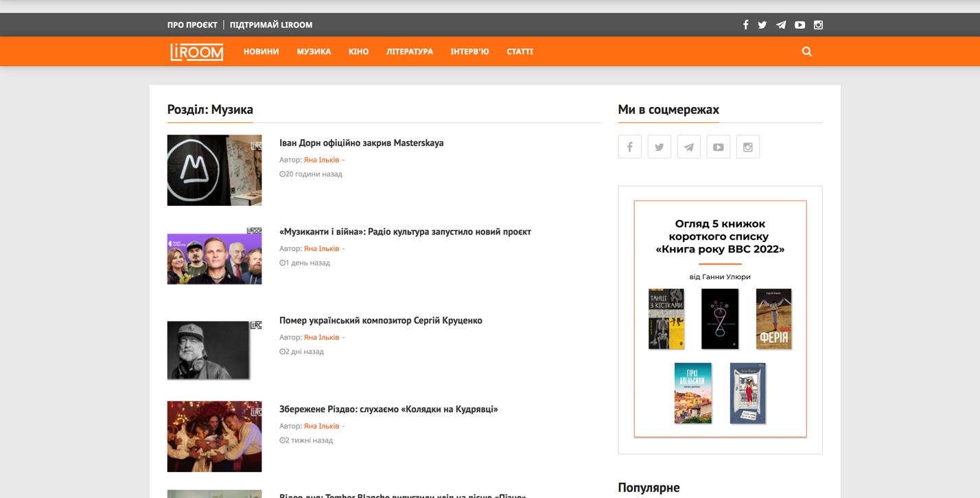This screenshot has width=980, height=498.
Task: Click the '1 день назад' timestamp
Action: [305, 263]
